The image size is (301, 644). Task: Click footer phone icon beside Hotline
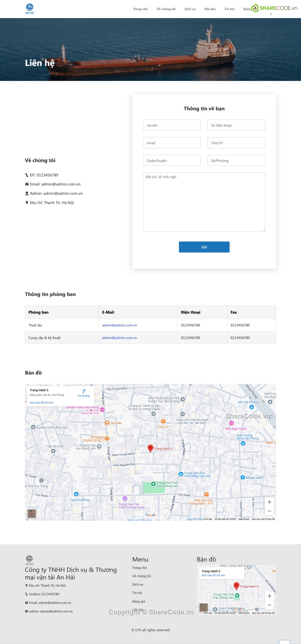tap(27, 594)
